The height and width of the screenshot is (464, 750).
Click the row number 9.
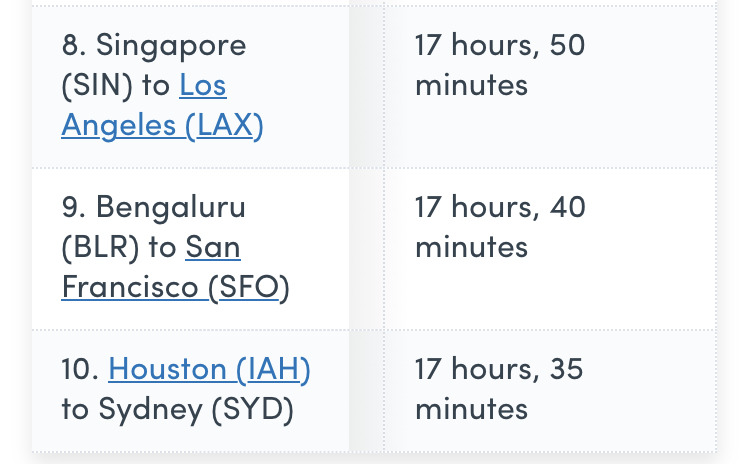pos(74,207)
